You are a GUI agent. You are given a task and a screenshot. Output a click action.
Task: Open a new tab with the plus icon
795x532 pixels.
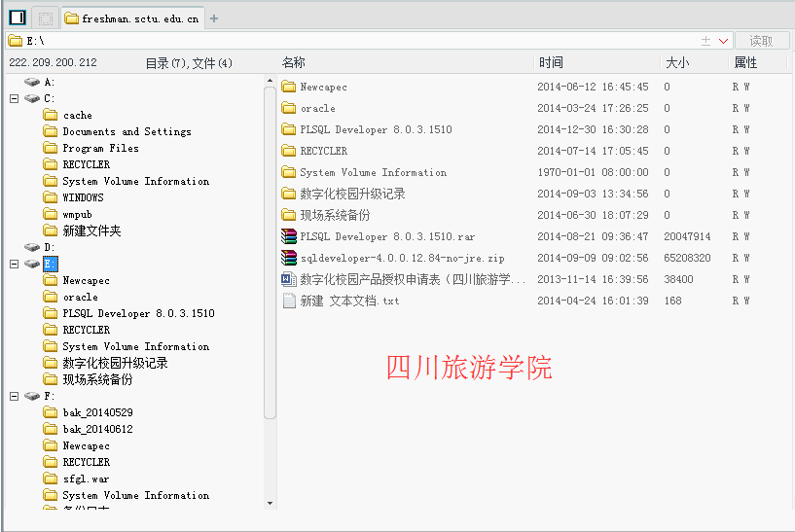pyautogui.click(x=214, y=18)
